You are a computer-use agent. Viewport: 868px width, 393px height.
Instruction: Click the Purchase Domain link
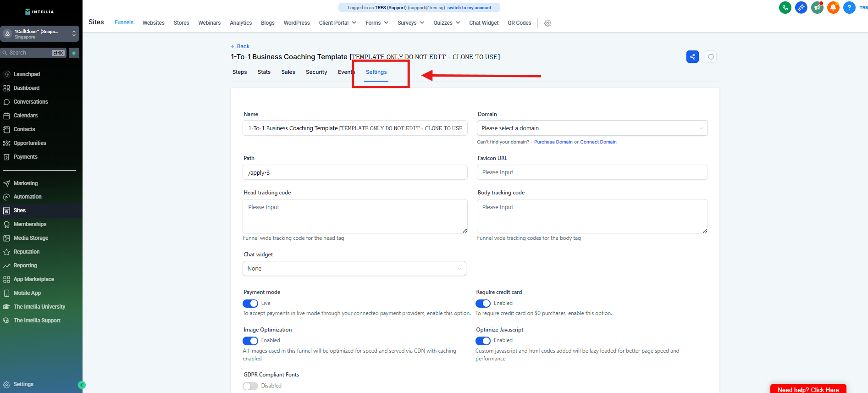[553, 142]
